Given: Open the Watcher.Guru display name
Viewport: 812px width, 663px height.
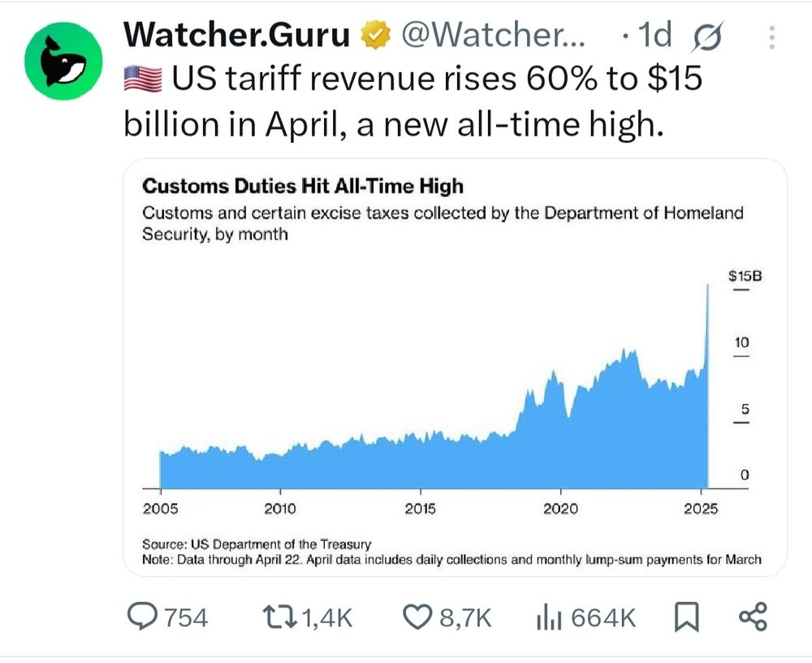Looking at the screenshot, I should (236, 35).
